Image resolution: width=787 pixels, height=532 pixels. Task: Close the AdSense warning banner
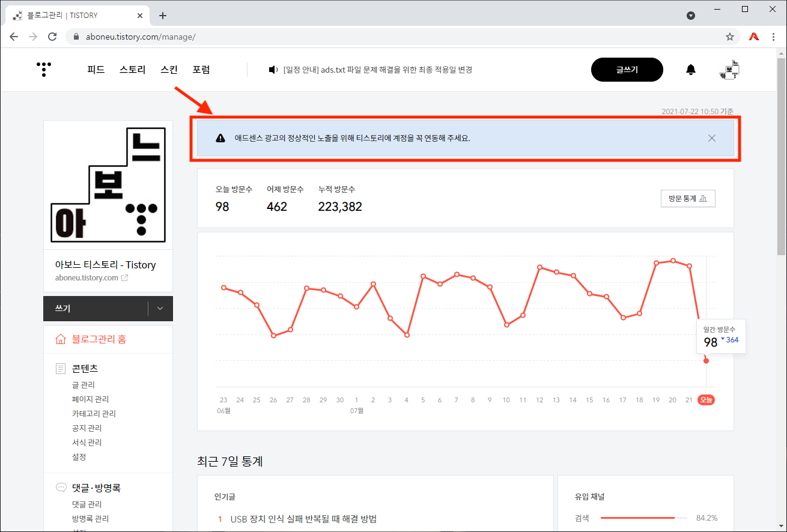tap(712, 138)
